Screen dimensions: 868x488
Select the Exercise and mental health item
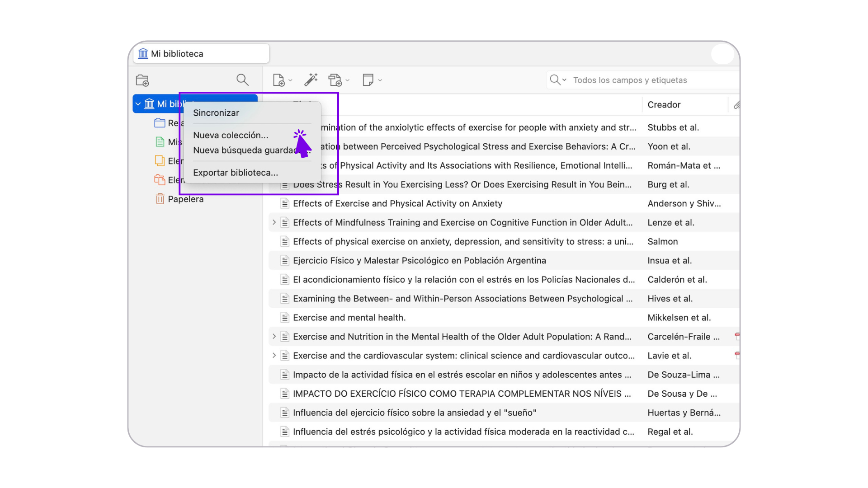(349, 318)
